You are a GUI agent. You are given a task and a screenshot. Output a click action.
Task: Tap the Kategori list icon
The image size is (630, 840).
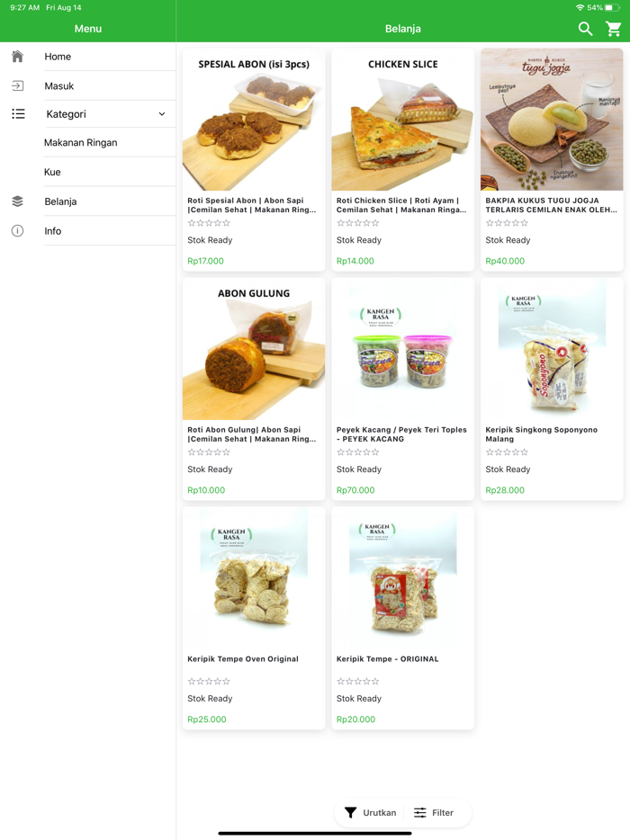pyautogui.click(x=18, y=114)
